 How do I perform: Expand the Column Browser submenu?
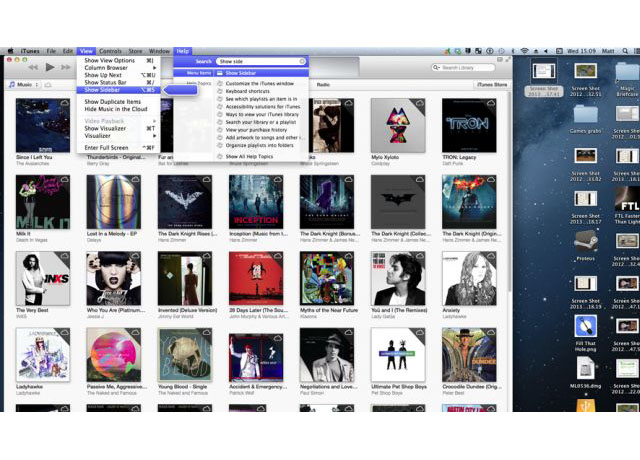pyautogui.click(x=118, y=67)
